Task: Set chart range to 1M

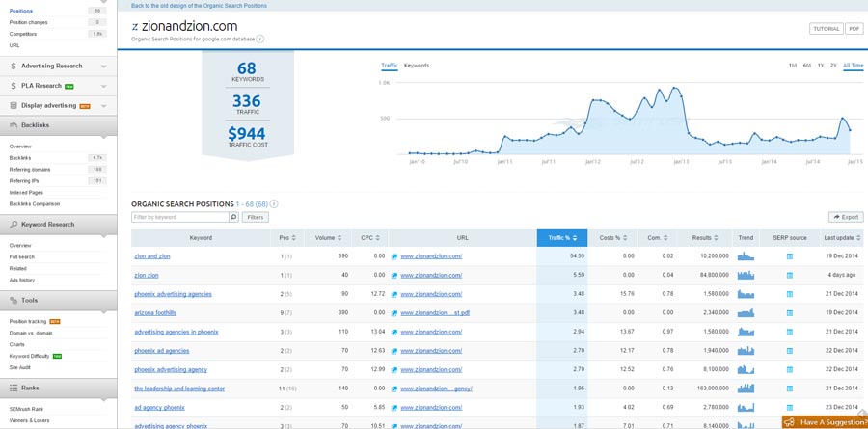Action: pos(793,66)
